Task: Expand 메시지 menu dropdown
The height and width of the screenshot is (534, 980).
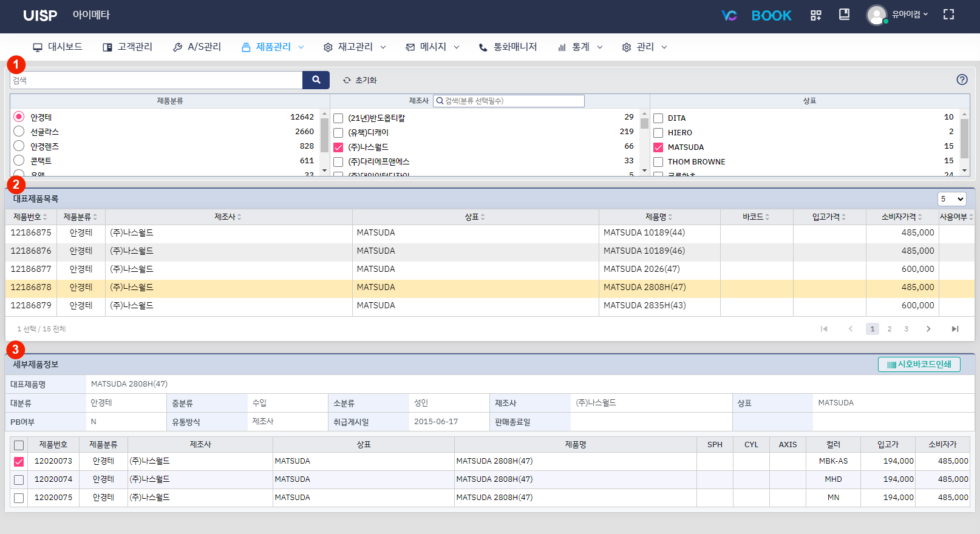Action: tap(433, 47)
